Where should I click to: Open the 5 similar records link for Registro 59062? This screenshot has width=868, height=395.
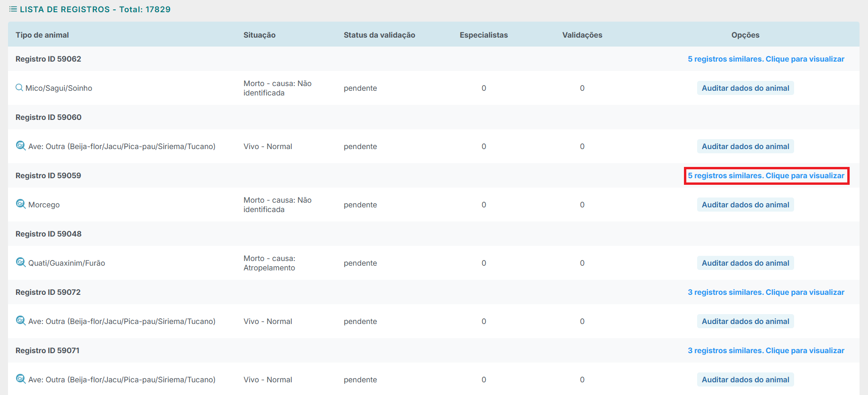click(x=766, y=59)
